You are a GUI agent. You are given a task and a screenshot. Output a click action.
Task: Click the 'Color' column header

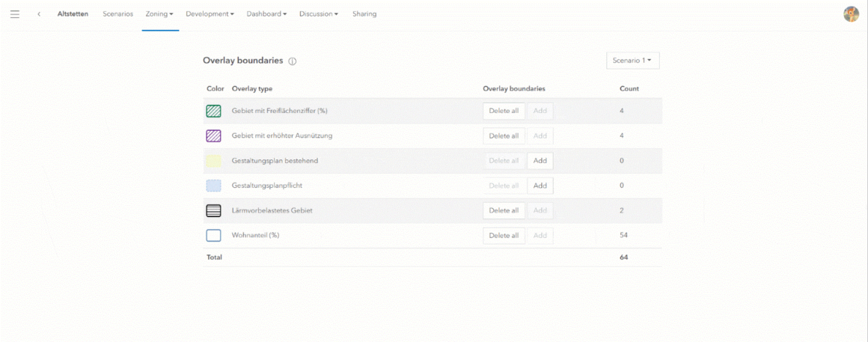click(216, 88)
